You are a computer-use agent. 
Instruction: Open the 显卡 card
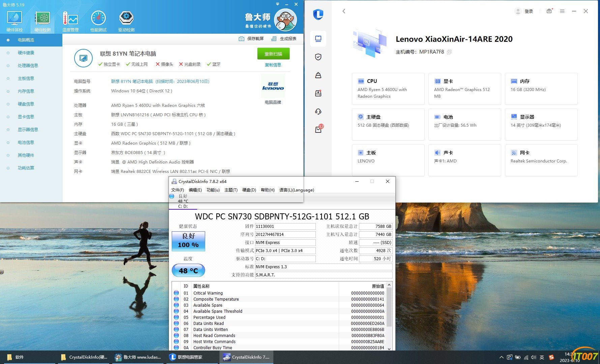click(465, 89)
